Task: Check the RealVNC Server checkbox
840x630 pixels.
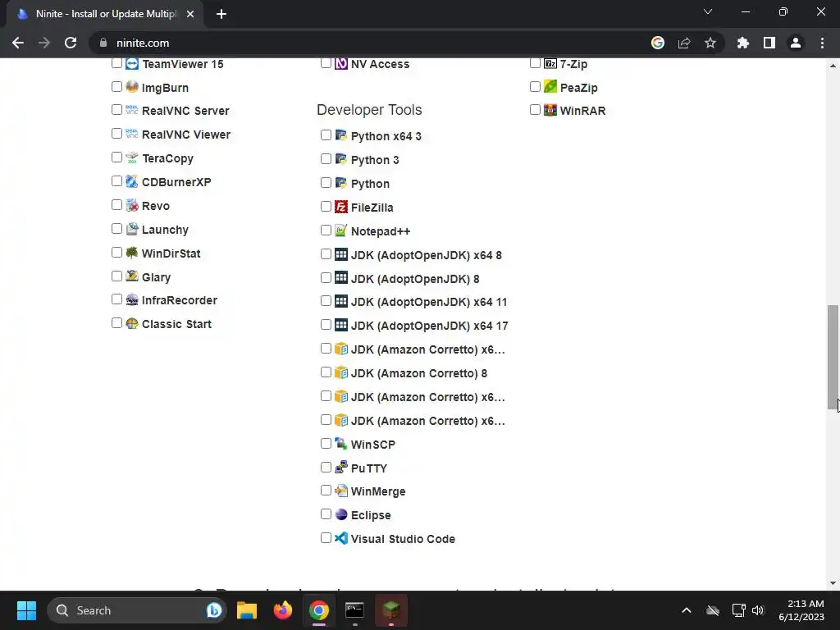Action: (x=116, y=110)
